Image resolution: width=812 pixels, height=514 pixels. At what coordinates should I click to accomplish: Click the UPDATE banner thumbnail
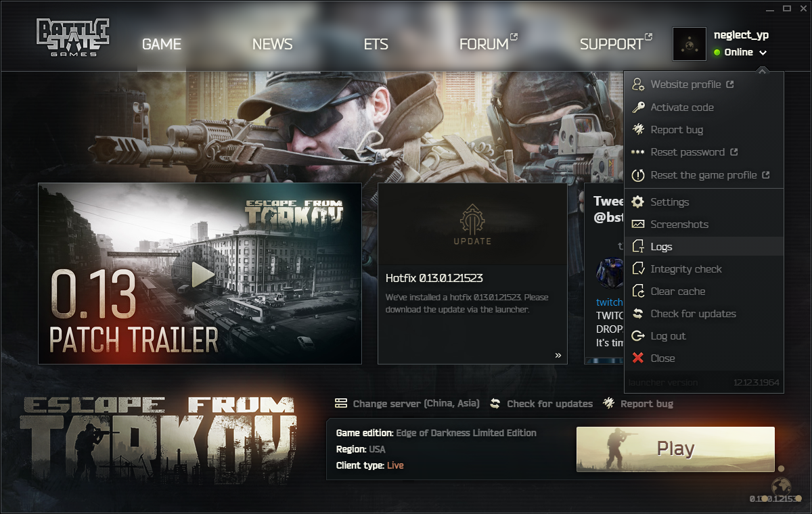pyautogui.click(x=472, y=224)
